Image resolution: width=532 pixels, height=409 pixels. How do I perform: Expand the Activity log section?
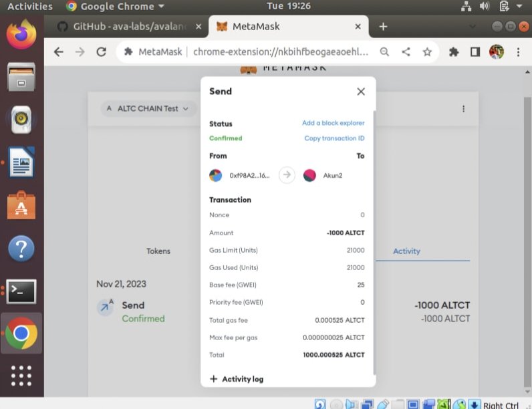click(237, 379)
